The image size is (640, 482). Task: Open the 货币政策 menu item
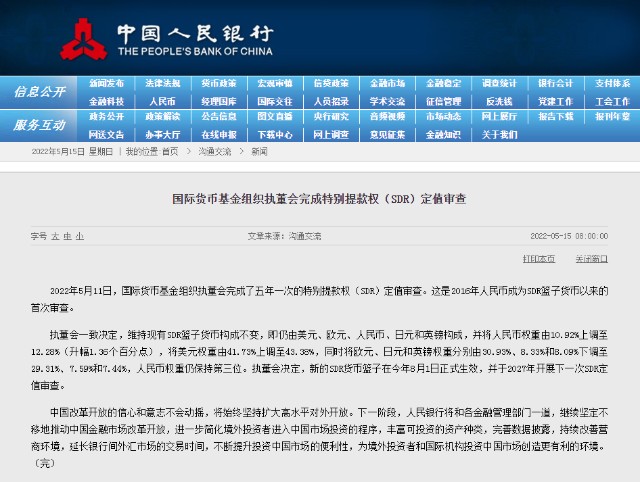(x=219, y=83)
